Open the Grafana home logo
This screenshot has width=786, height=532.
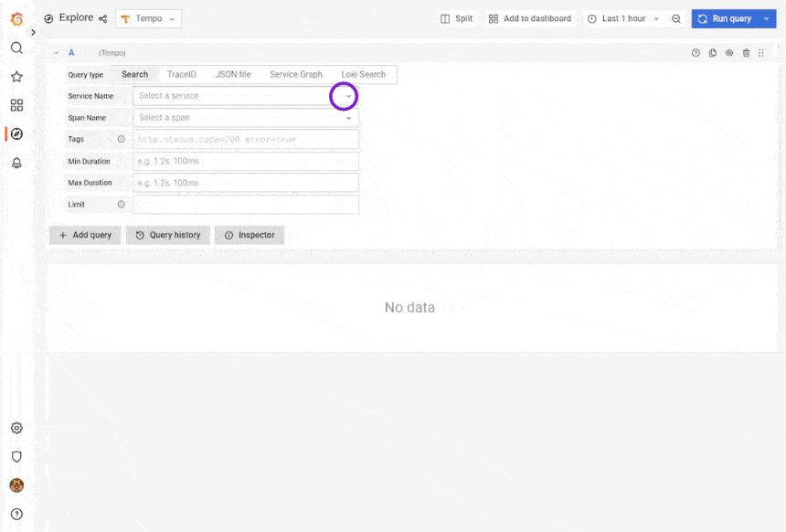(x=16, y=19)
